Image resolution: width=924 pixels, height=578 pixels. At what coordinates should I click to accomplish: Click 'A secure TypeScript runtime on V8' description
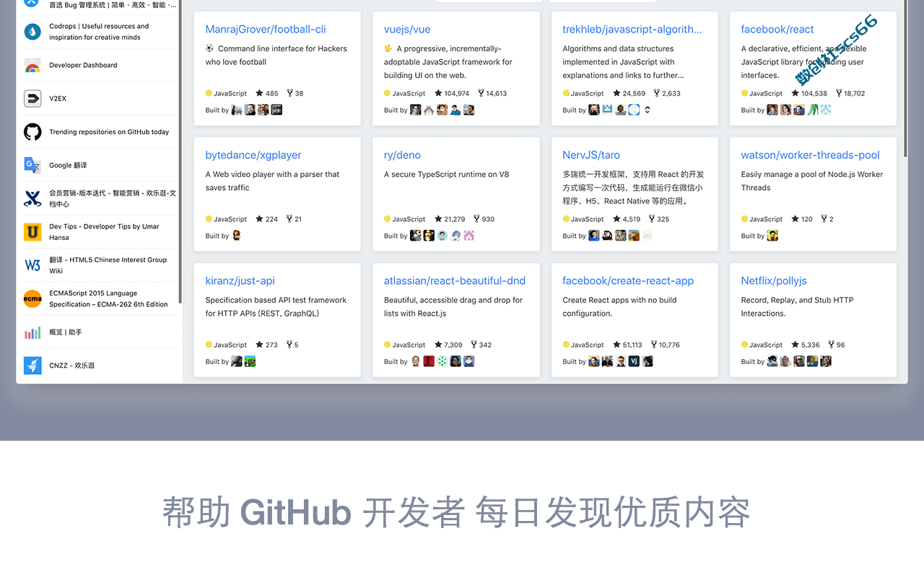coord(446,174)
